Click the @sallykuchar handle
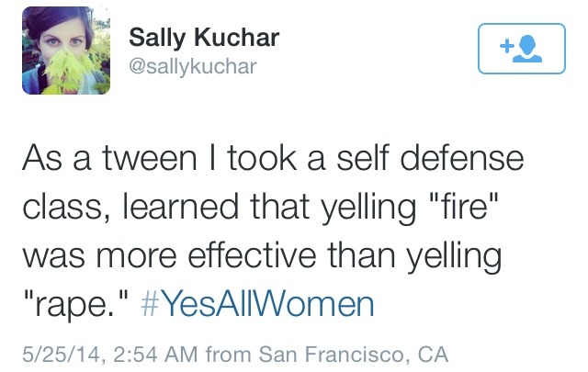Image resolution: width=588 pixels, height=372 pixels. 193,67
